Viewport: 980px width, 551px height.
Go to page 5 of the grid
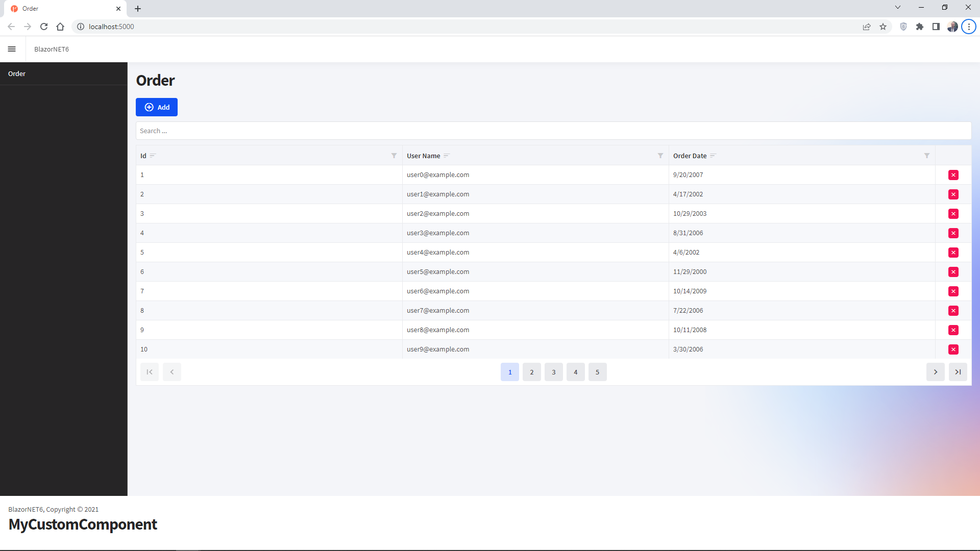tap(598, 372)
